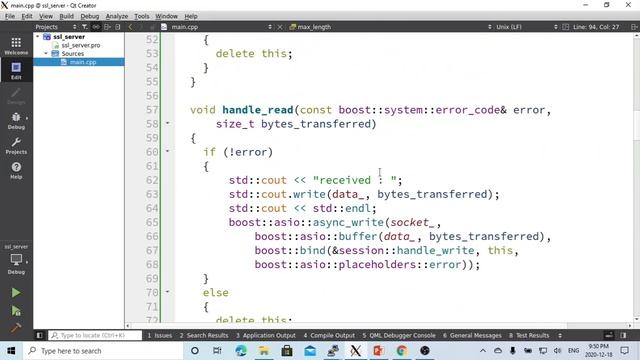This screenshot has width=640, height=360.
Task: Close Projects side panel icon
Action: coord(118,27)
